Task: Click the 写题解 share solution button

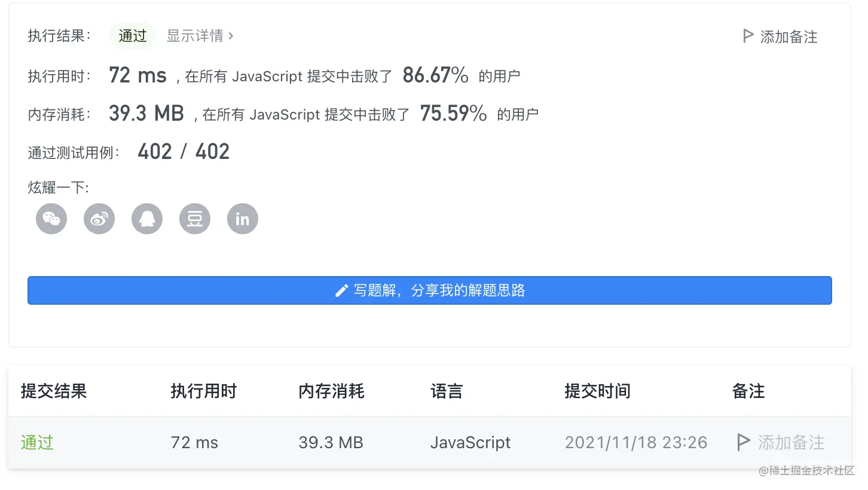Action: [x=430, y=290]
